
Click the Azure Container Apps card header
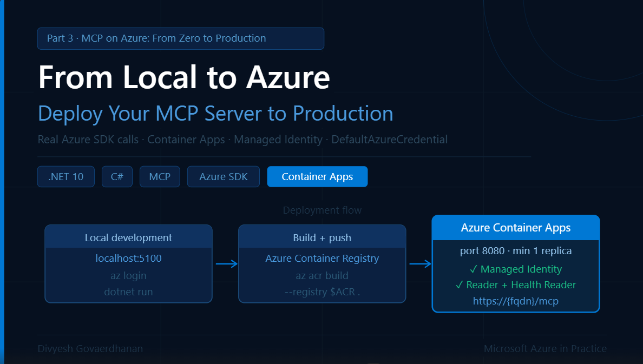click(x=516, y=228)
